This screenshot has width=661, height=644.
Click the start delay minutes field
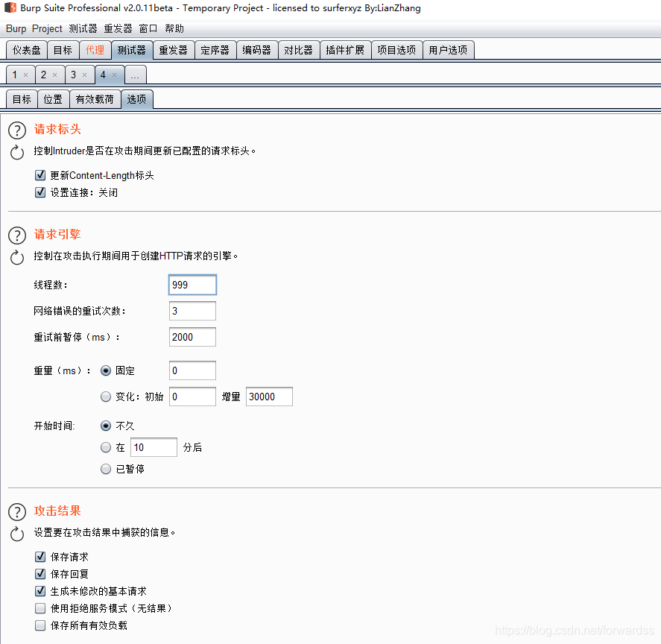pyautogui.click(x=154, y=447)
